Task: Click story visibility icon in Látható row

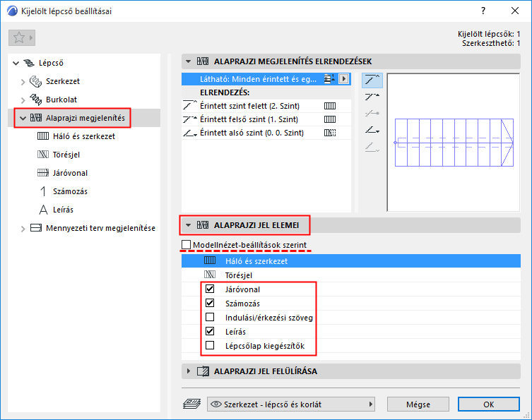Action: pos(329,79)
